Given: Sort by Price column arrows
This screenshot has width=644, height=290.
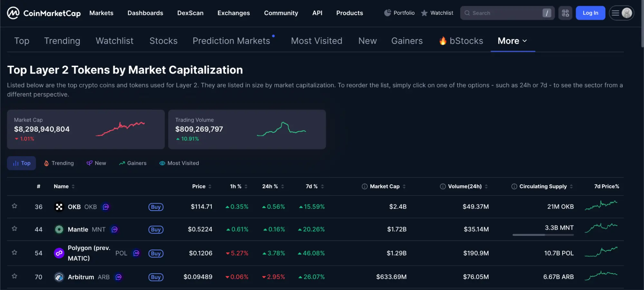Looking at the screenshot, I should tap(210, 186).
